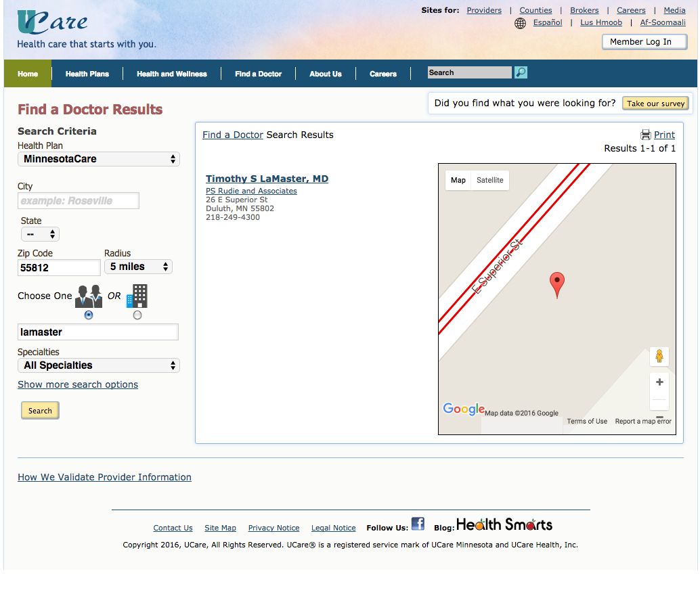The width and height of the screenshot is (700, 609).
Task: Open the Careers link in top header
Action: (631, 10)
